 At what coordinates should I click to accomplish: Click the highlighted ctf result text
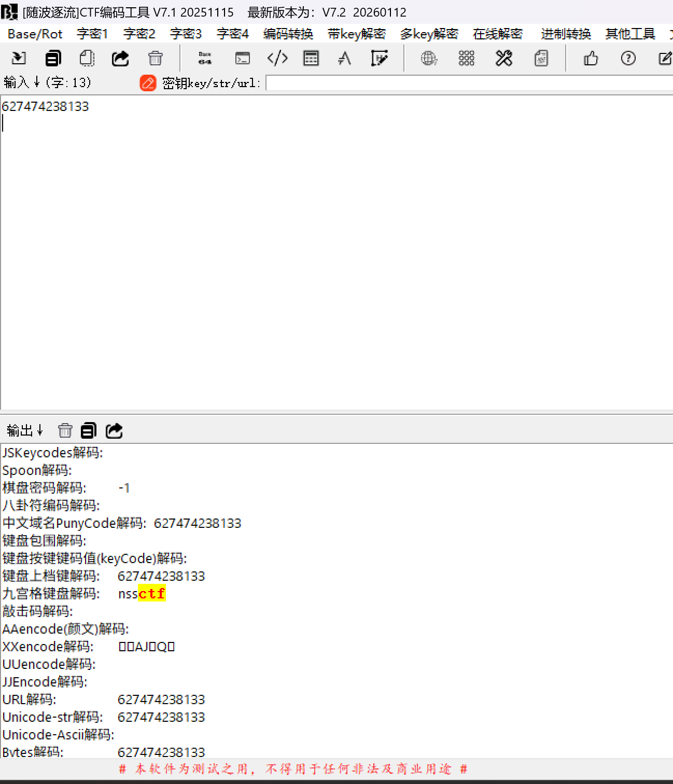[151, 594]
